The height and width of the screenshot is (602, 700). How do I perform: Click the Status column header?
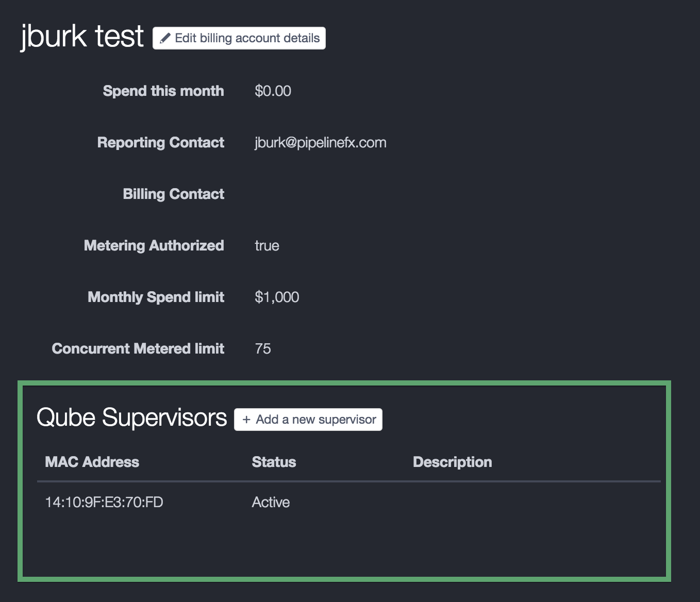coord(274,462)
